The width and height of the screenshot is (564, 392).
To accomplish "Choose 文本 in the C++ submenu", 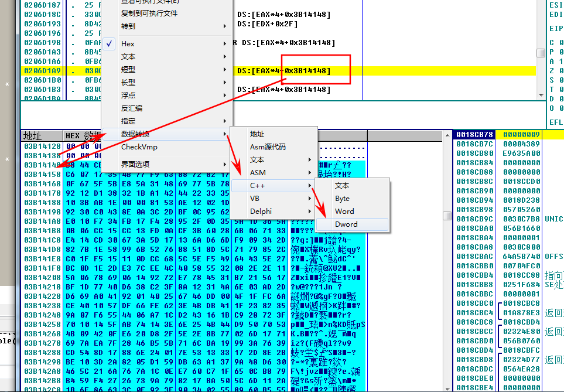I will (352, 185).
